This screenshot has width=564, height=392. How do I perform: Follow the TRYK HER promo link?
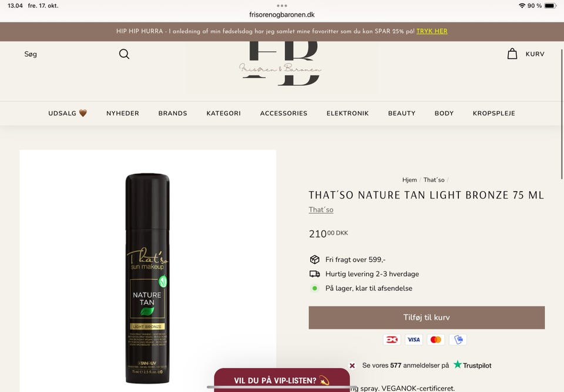tap(432, 31)
